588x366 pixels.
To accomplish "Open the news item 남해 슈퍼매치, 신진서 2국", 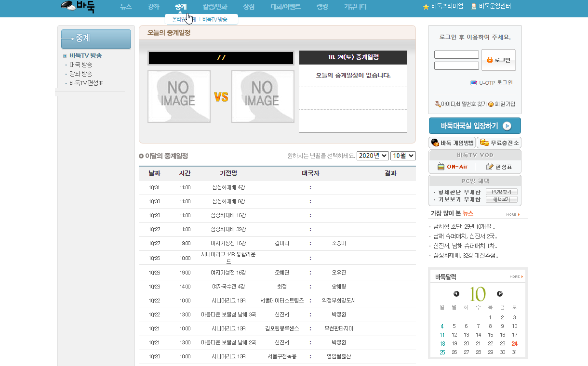I will (x=465, y=236).
